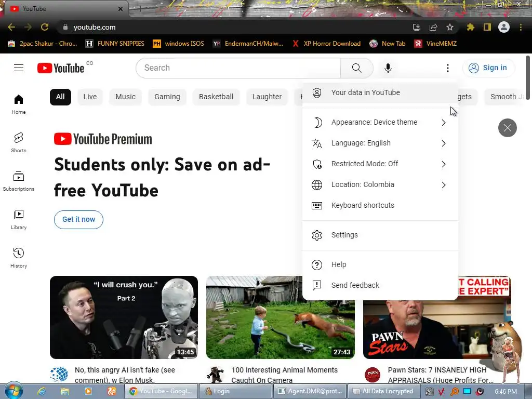Go back with browser back arrow
The image size is (532, 399).
coord(11,27)
